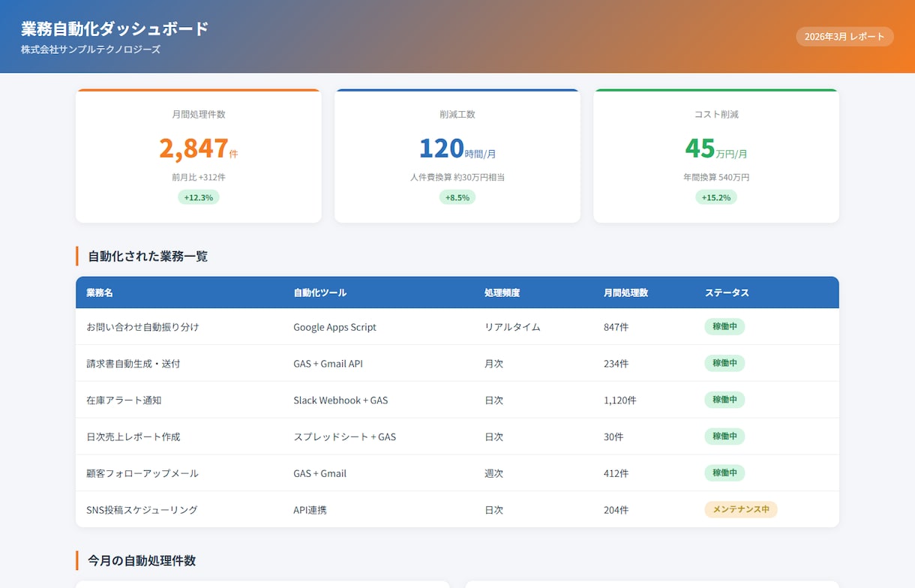Screen dimensions: 915x588
Task: Click the API連携 tool cell
Action: tap(310, 510)
